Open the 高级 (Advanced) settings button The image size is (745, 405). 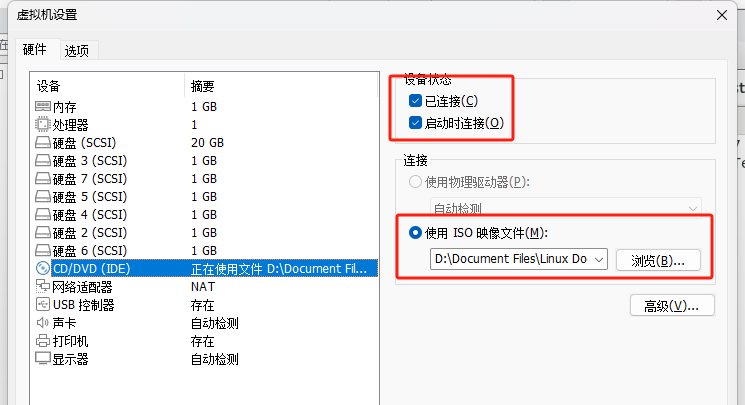point(671,305)
